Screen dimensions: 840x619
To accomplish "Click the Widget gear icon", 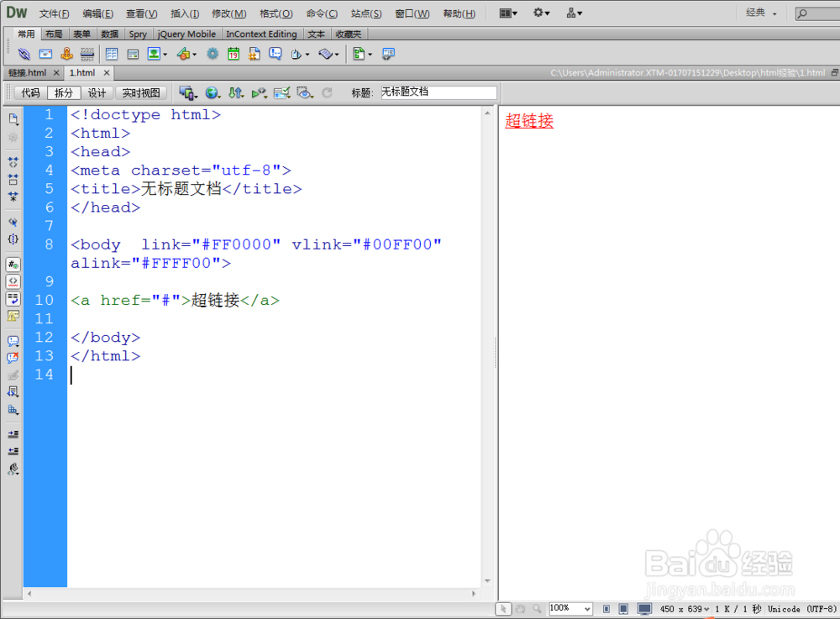I will (213, 54).
